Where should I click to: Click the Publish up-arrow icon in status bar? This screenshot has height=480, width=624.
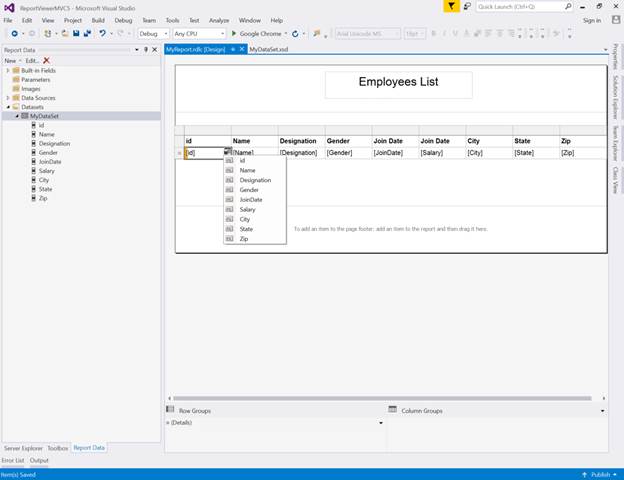[x=585, y=474]
